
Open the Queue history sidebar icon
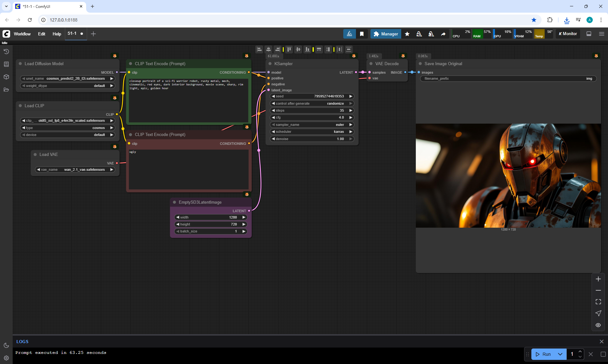coord(6,52)
